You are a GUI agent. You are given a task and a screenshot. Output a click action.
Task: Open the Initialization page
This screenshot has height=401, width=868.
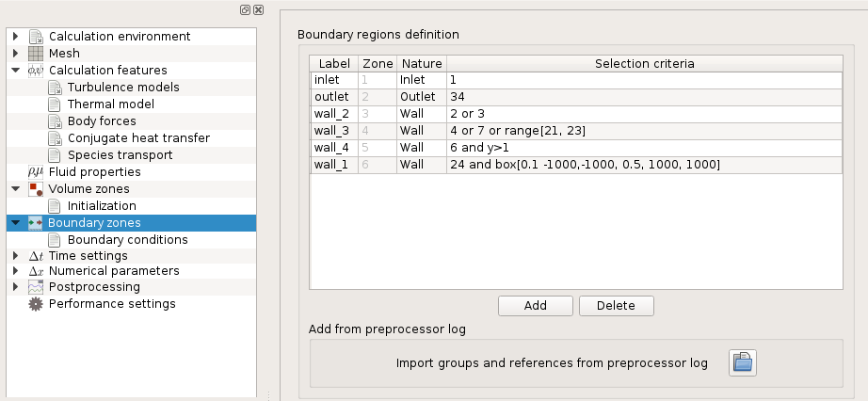[x=102, y=206]
